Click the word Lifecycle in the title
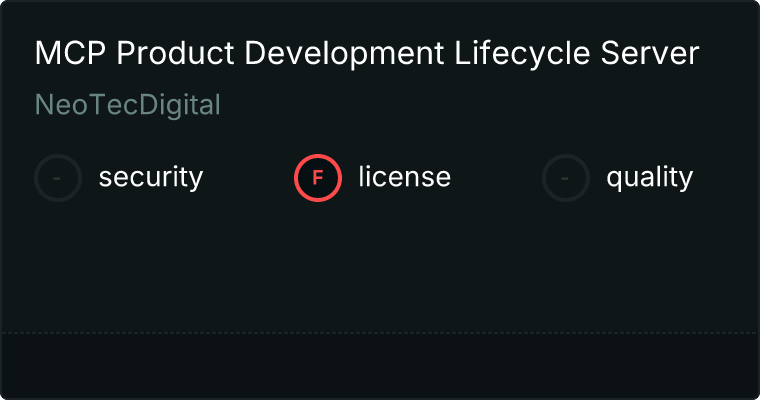 click(522, 54)
